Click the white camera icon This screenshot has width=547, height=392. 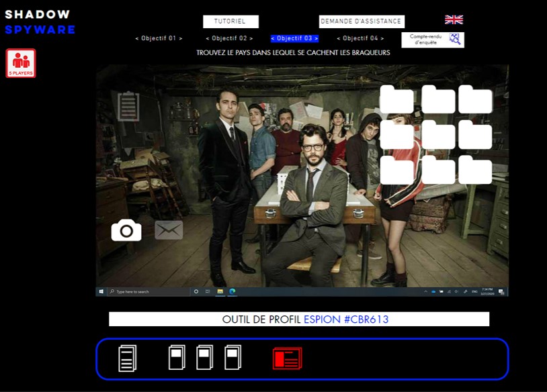point(126,230)
